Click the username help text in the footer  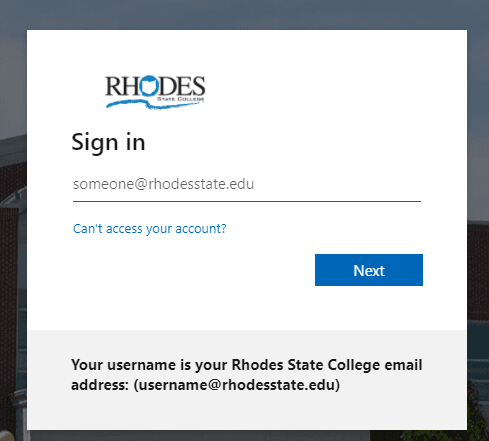click(x=246, y=375)
